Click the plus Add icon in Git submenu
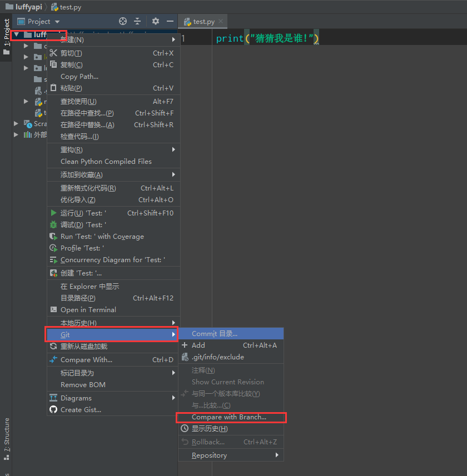 tap(185, 345)
